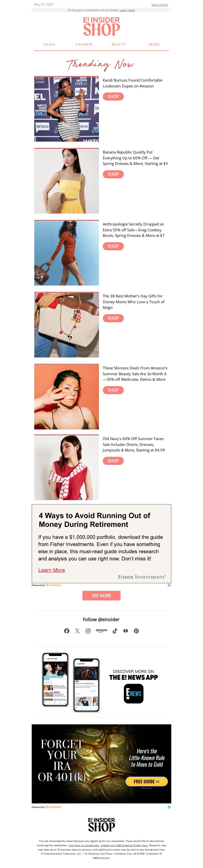Image resolution: width=203 pixels, height=868 pixels.
Task: Click the E! News app logo
Action: pos(133,694)
